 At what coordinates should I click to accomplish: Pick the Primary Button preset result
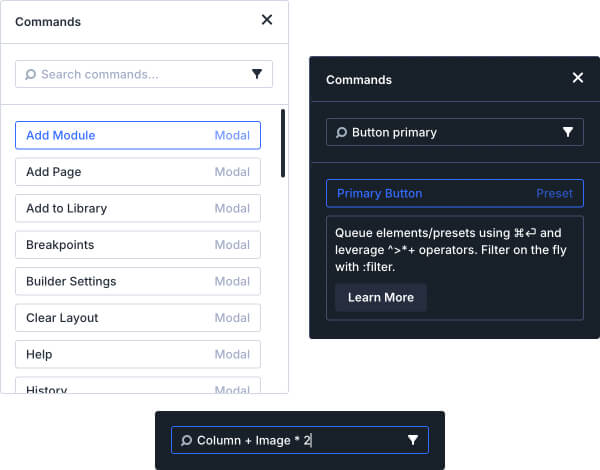454,193
